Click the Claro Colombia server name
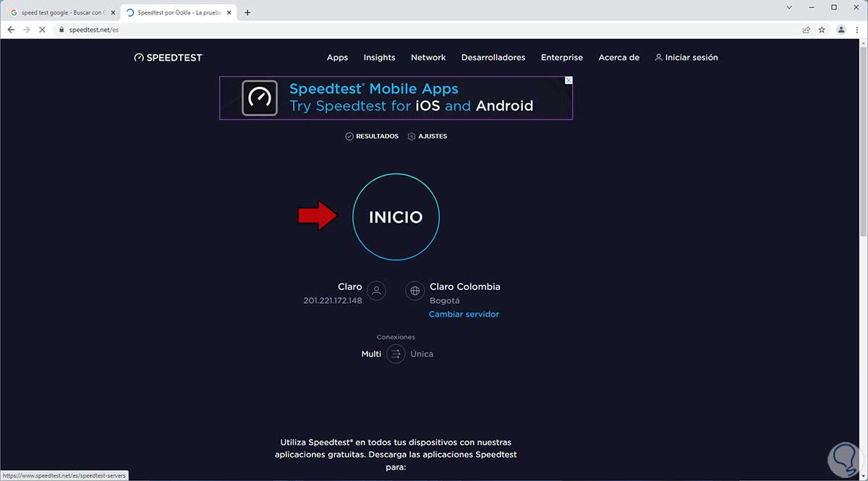The image size is (868, 481). [465, 286]
